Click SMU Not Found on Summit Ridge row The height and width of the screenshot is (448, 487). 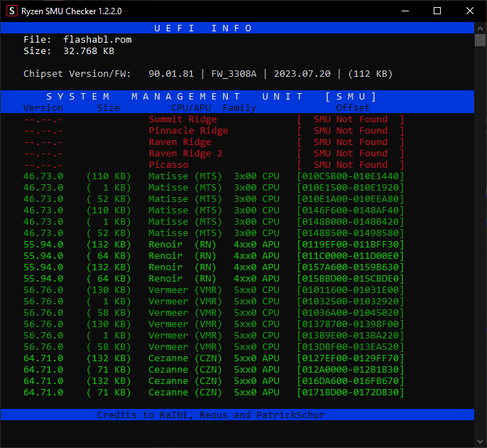tap(350, 119)
